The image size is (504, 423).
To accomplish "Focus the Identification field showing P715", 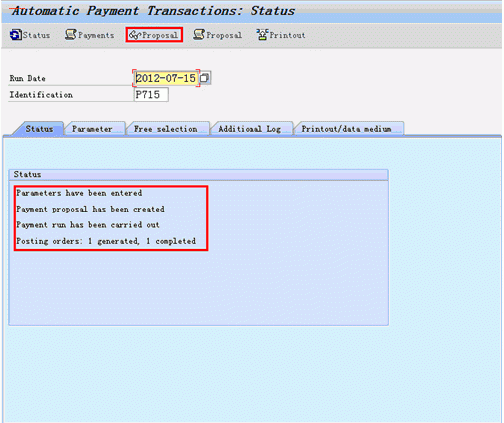I will [151, 95].
